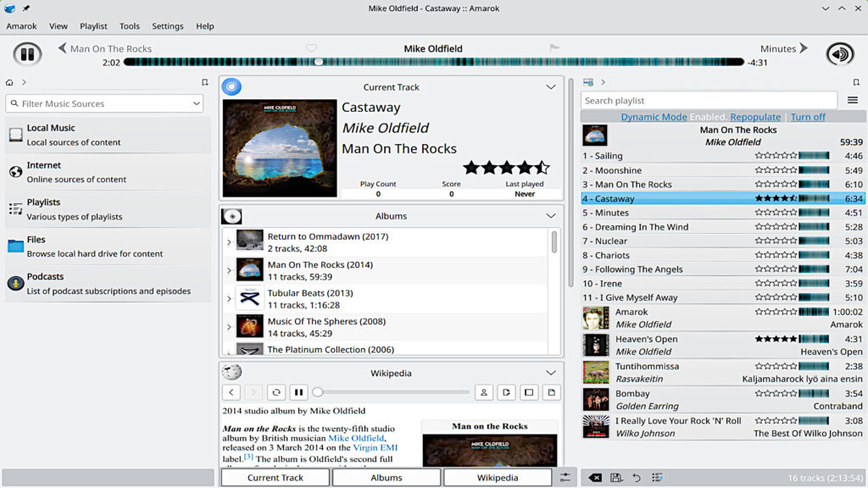Screen dimensions: 868x488
Task: Clear the playlist with the bottom icon
Action: [x=595, y=478]
